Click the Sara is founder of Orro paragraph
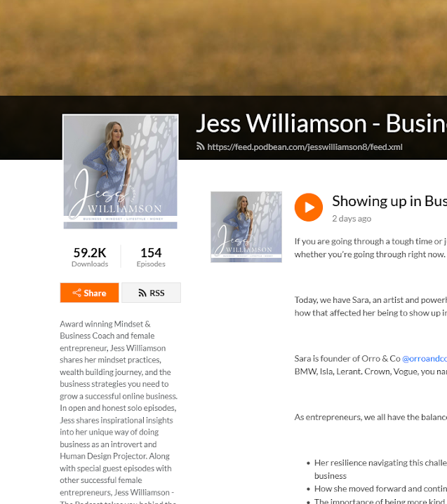This screenshot has height=504, width=447. 371,365
